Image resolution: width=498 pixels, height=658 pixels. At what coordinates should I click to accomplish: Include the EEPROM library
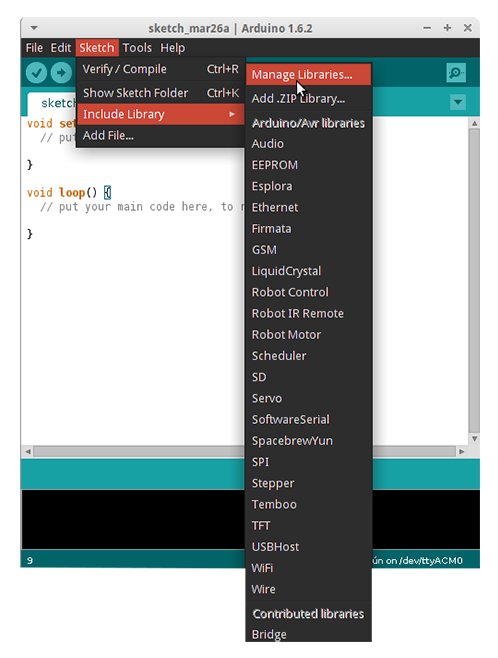pos(309,165)
